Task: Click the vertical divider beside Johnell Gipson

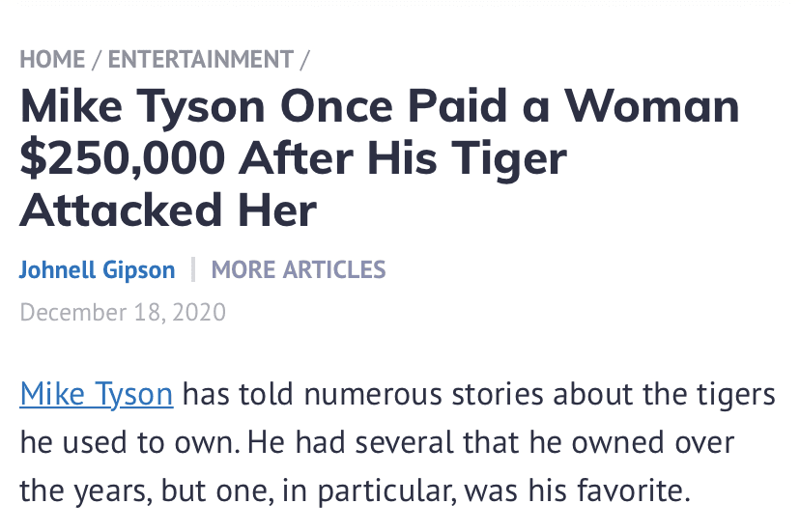Action: [193, 269]
